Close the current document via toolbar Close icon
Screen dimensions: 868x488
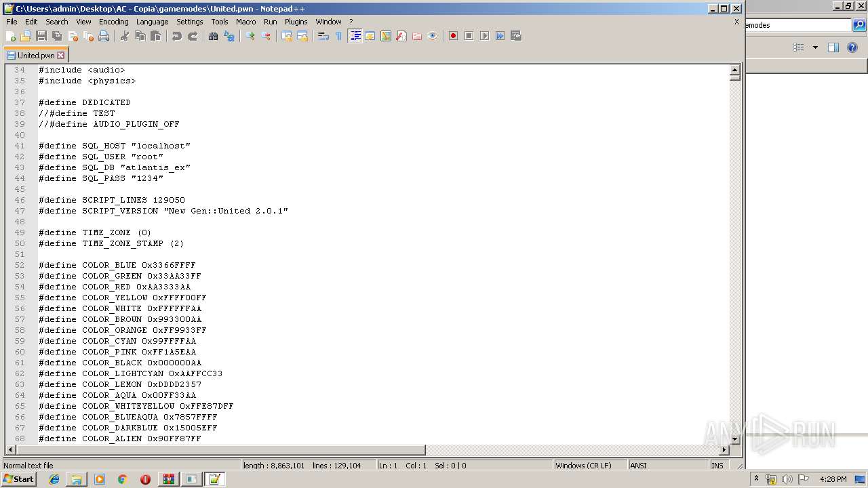73,36
